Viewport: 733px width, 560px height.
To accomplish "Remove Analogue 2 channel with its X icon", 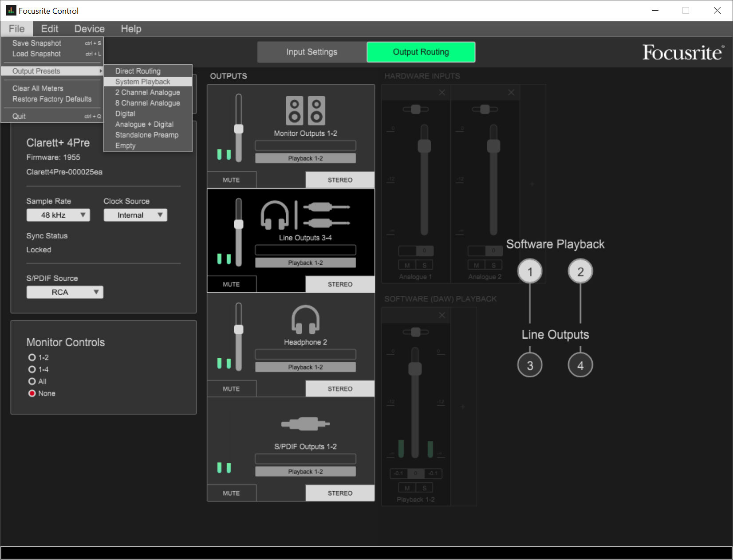I will coord(511,92).
